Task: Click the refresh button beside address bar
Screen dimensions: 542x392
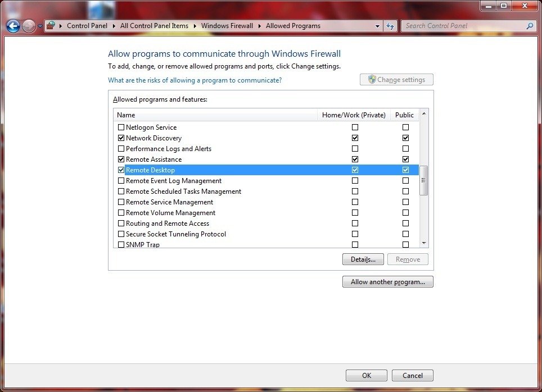Action: click(390, 26)
